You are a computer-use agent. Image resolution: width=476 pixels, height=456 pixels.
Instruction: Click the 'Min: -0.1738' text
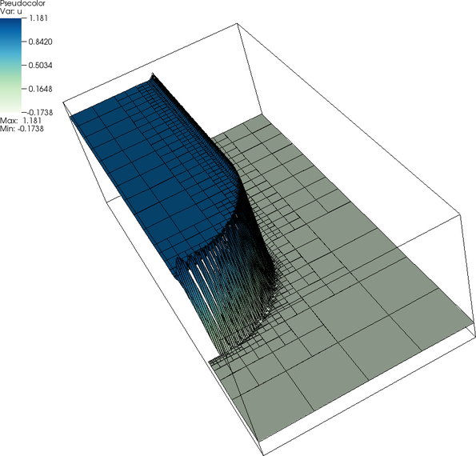[x=22, y=129]
